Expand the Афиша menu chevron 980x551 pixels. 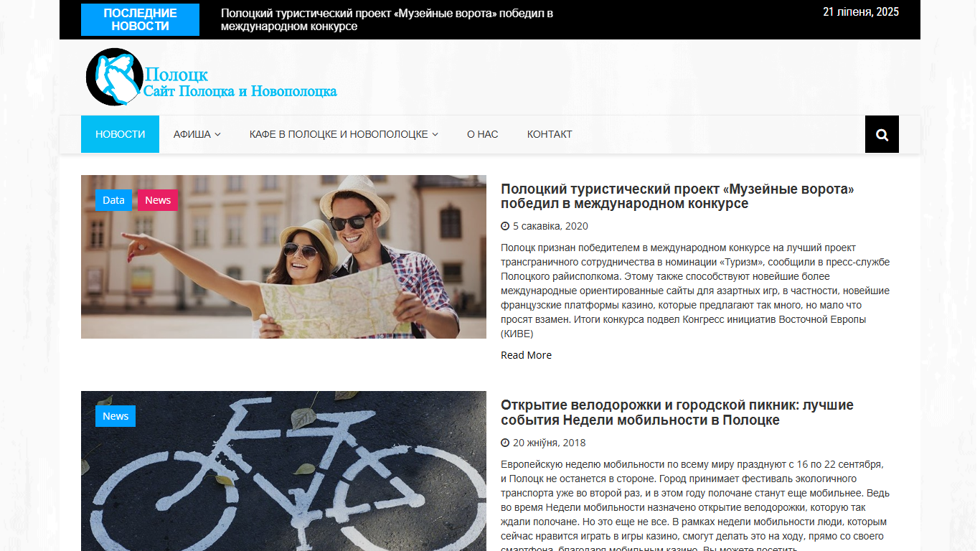click(217, 134)
